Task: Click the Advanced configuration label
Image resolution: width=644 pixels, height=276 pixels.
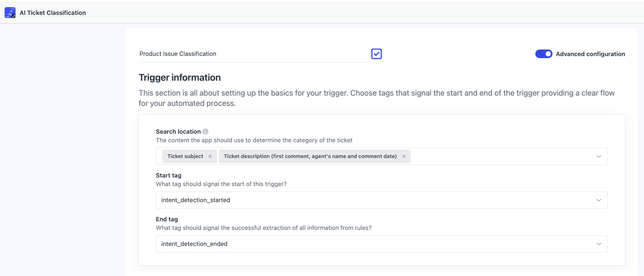Action: coord(590,54)
